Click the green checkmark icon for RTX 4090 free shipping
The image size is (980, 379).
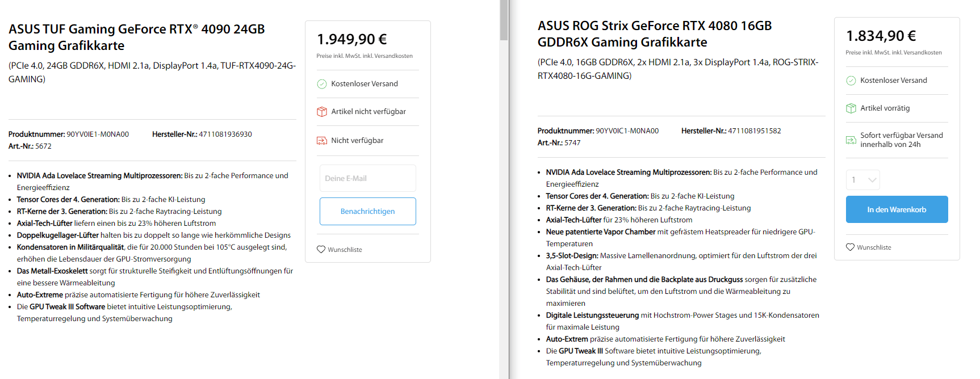click(x=321, y=84)
